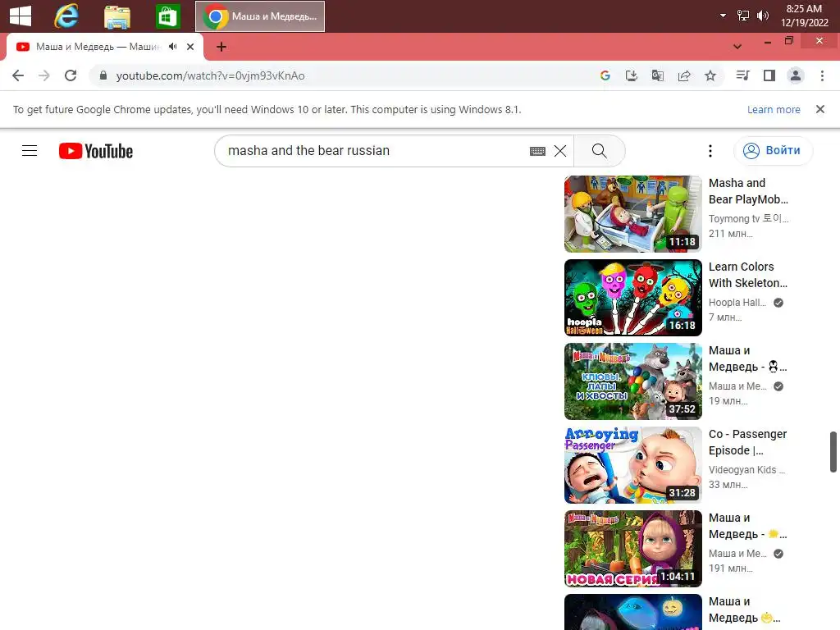Viewport: 840px width, 630px height.
Task: Translate this page using the address bar icon
Action: pos(658,75)
